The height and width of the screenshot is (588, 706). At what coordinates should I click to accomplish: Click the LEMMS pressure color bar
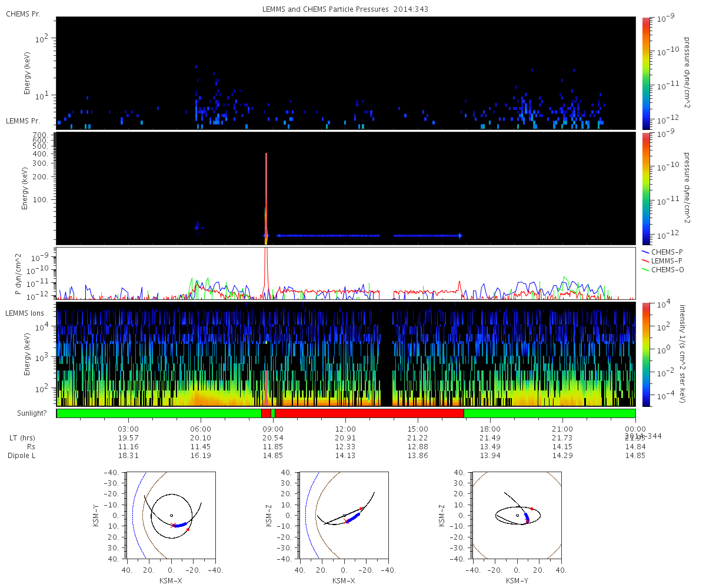[645, 188]
